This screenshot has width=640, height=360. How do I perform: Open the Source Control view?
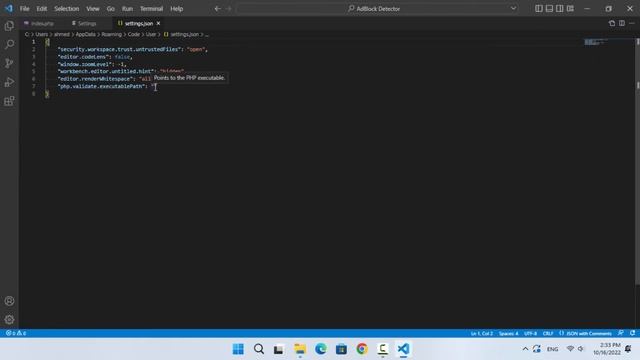coord(9,63)
